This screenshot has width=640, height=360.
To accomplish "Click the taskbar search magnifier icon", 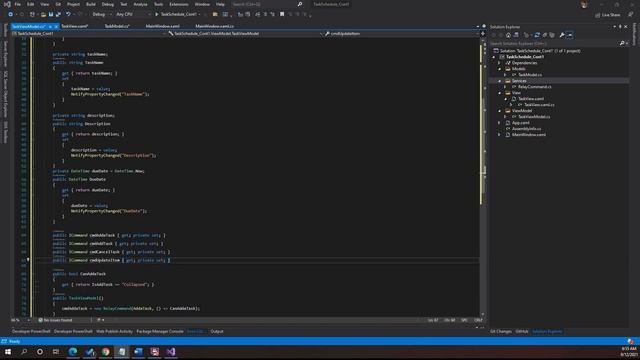I will [x=24, y=351].
